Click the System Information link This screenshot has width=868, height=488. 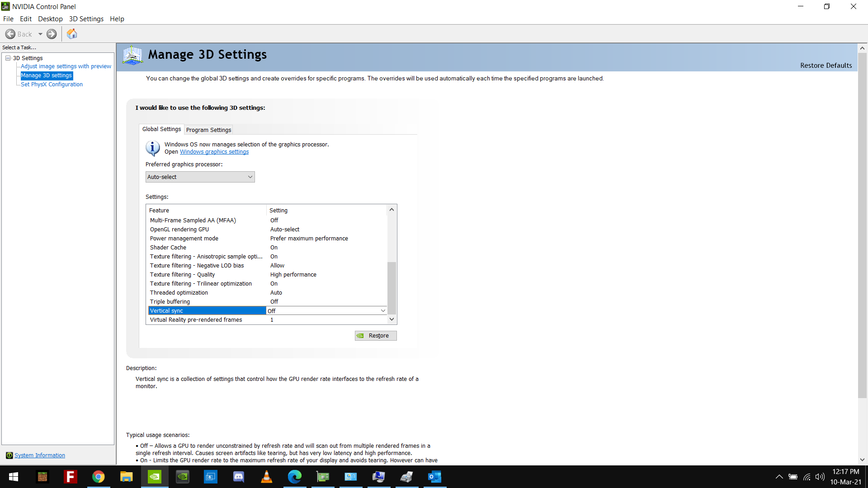point(40,455)
